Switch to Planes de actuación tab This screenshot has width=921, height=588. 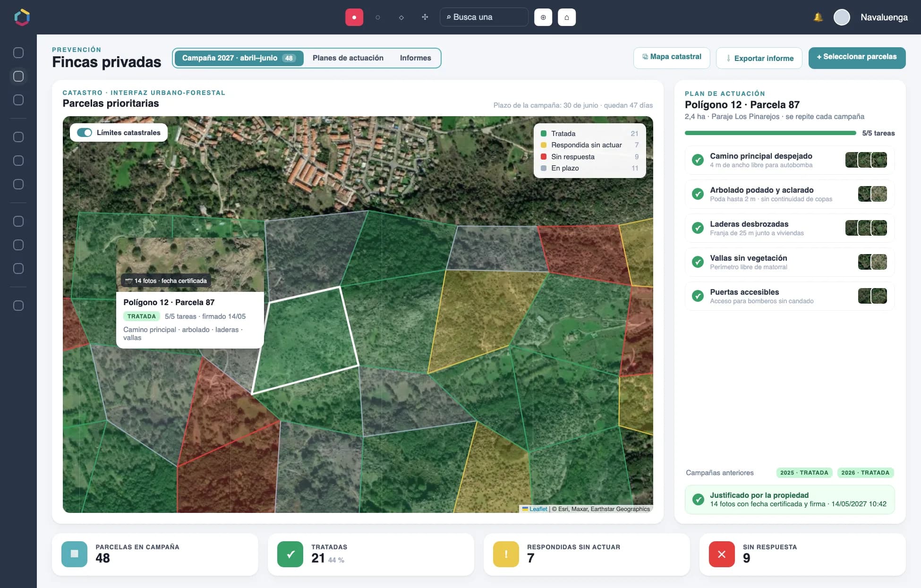[348, 58]
